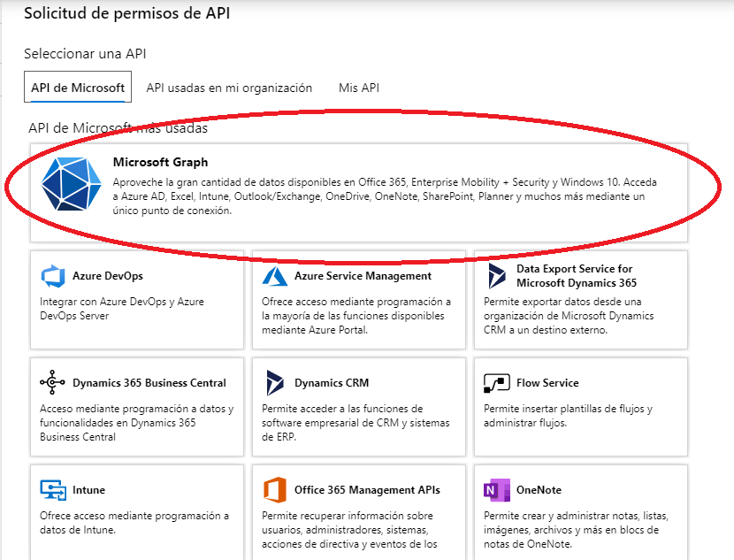The image size is (734, 560).
Task: Click the Microsoft Graph hexagon icon
Action: coord(71,183)
